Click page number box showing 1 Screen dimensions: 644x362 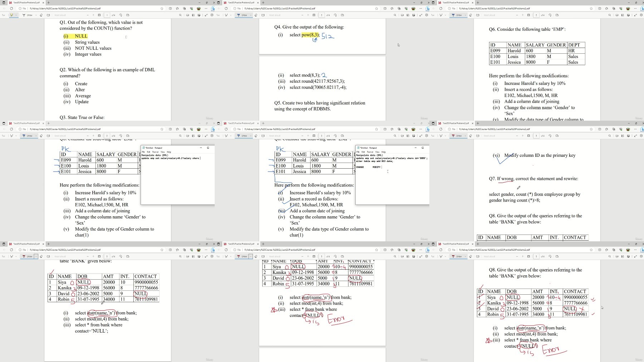pyautogui.click(x=107, y=15)
